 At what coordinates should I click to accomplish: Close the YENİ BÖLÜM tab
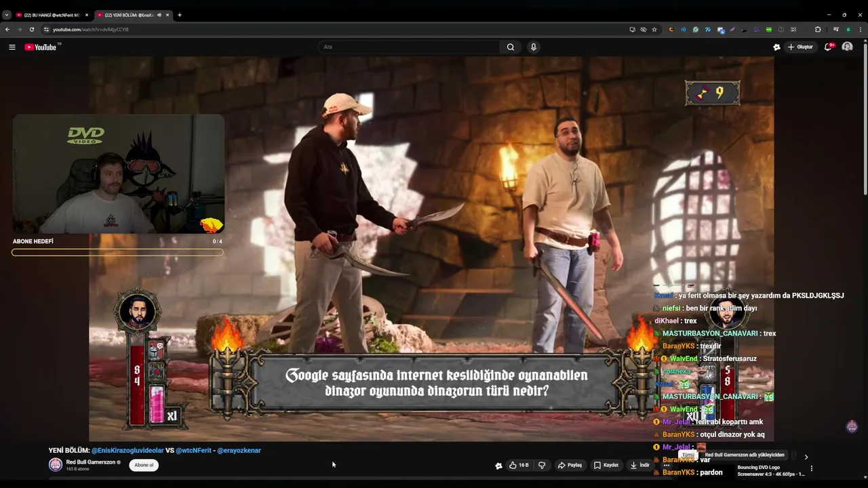(x=167, y=15)
